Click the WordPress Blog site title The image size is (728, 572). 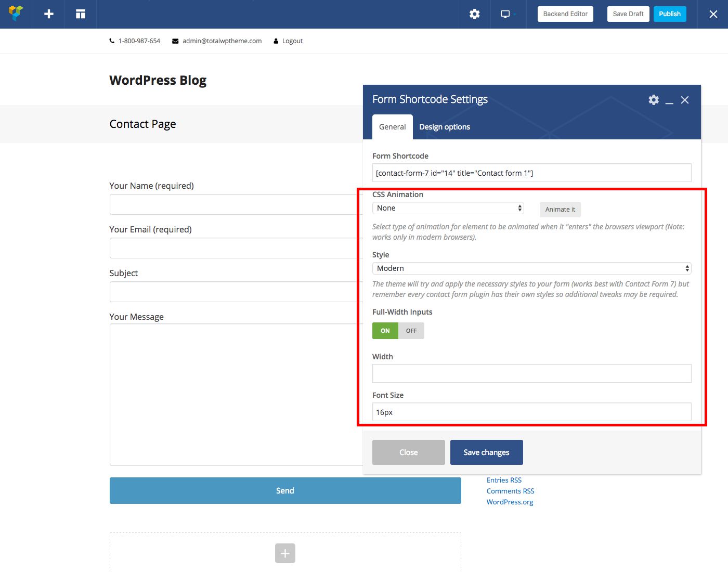point(158,80)
